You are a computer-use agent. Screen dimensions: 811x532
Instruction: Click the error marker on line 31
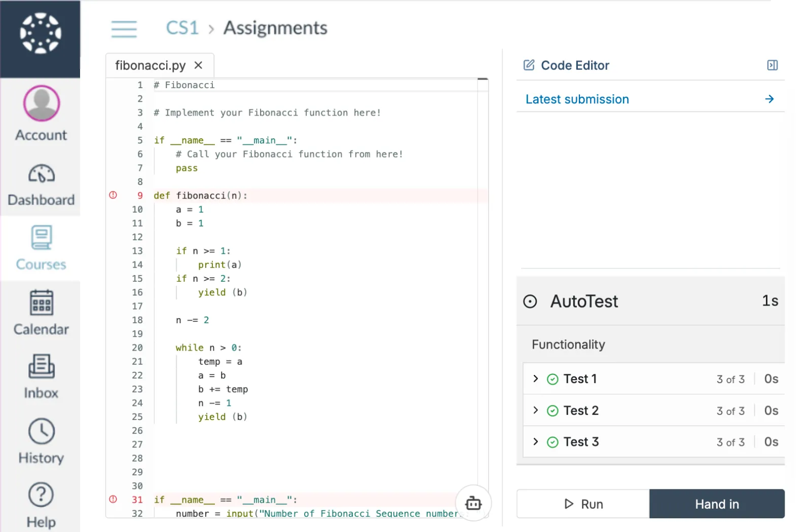pyautogui.click(x=113, y=499)
